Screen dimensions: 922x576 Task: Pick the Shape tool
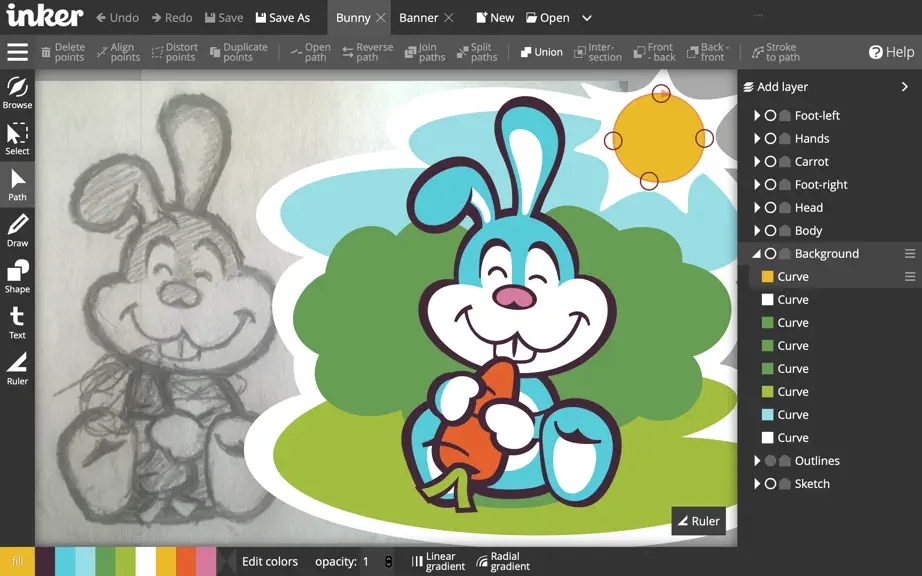(x=17, y=276)
